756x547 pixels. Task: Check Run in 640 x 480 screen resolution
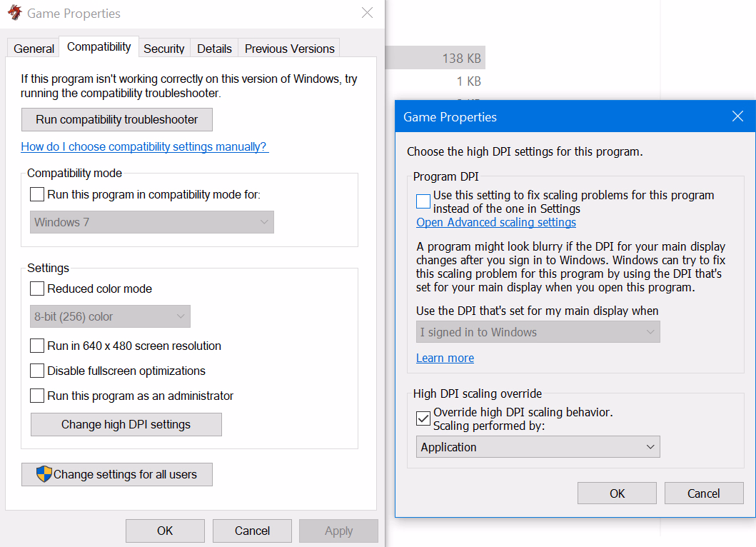pos(37,346)
